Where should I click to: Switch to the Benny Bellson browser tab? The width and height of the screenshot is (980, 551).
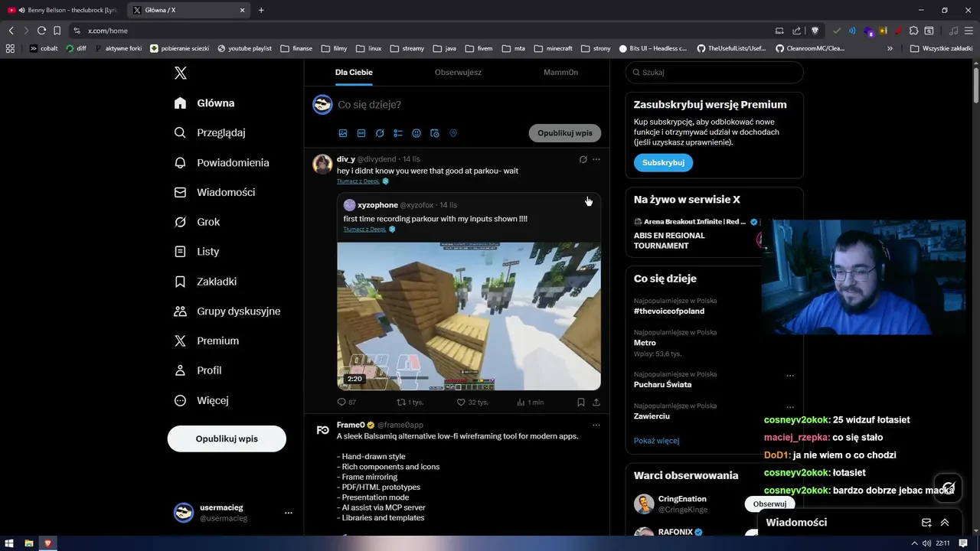pyautogui.click(x=64, y=10)
